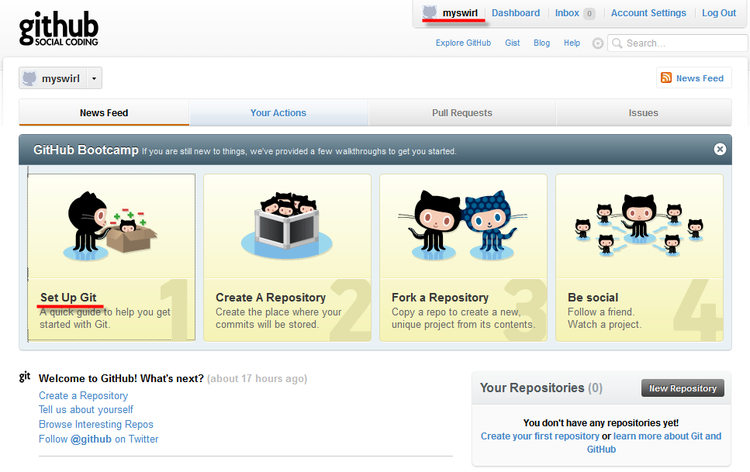Open the Issues tab

point(643,113)
